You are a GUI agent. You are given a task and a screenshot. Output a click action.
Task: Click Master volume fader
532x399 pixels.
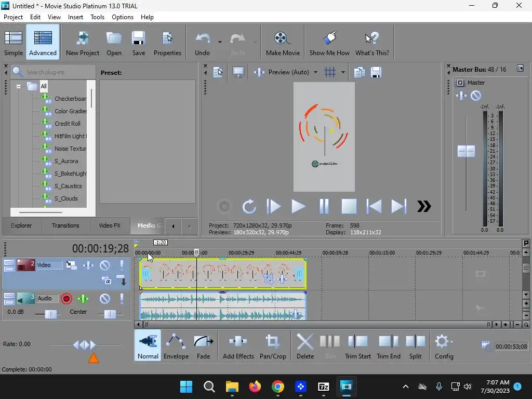click(x=466, y=151)
